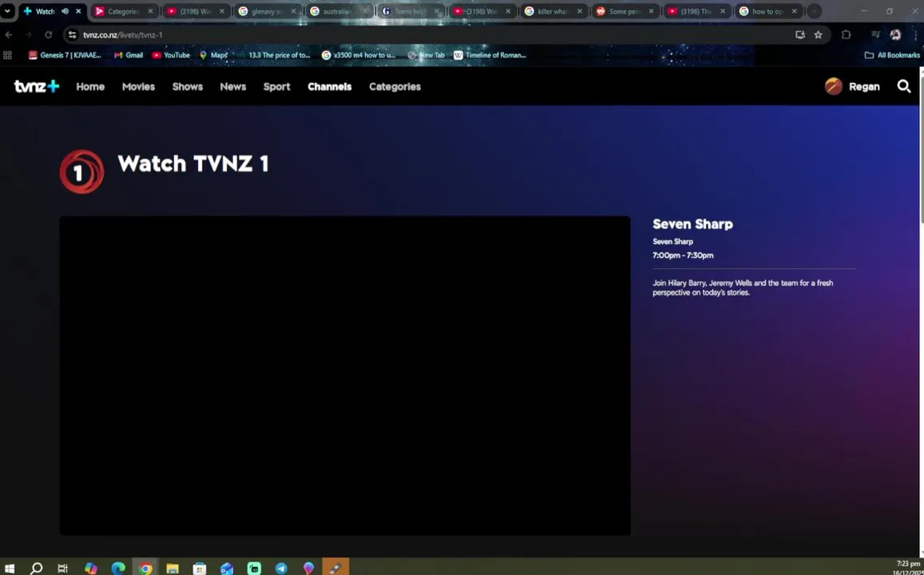This screenshot has width=924, height=575.
Task: View site information icon beside URL
Action: (72, 35)
